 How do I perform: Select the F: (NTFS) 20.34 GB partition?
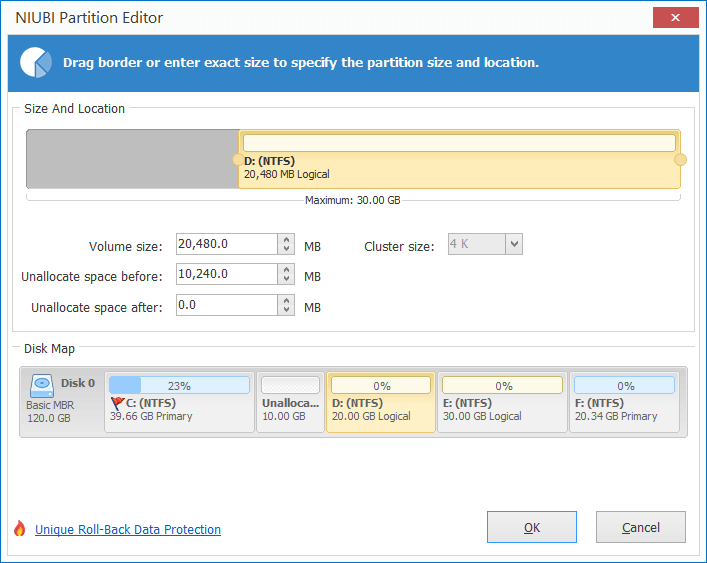point(624,402)
